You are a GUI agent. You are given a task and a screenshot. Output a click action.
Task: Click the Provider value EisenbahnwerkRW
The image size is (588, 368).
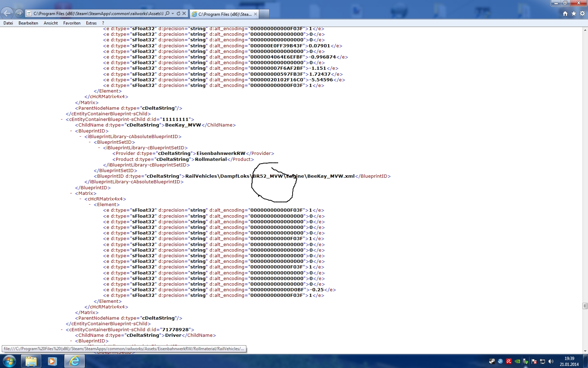221,154
